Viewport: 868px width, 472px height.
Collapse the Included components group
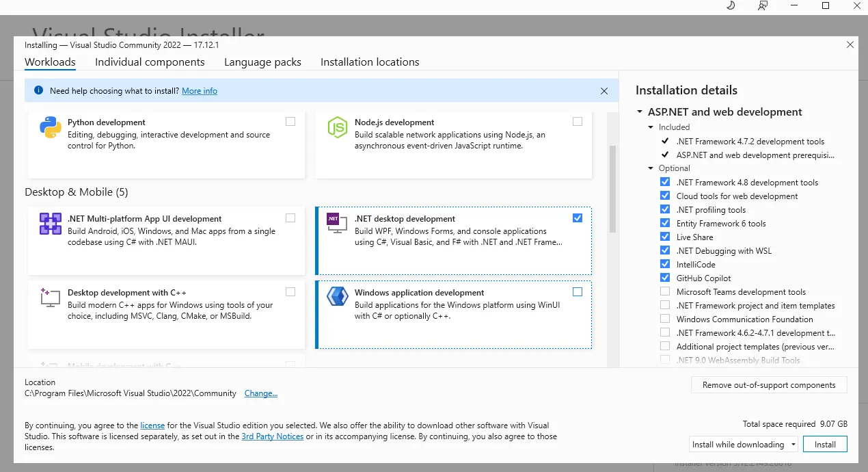tap(651, 127)
